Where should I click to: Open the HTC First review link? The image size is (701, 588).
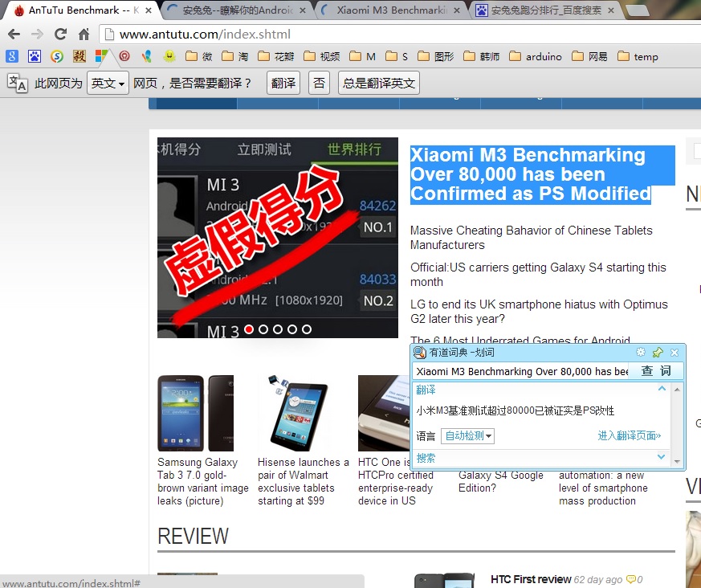point(531,579)
